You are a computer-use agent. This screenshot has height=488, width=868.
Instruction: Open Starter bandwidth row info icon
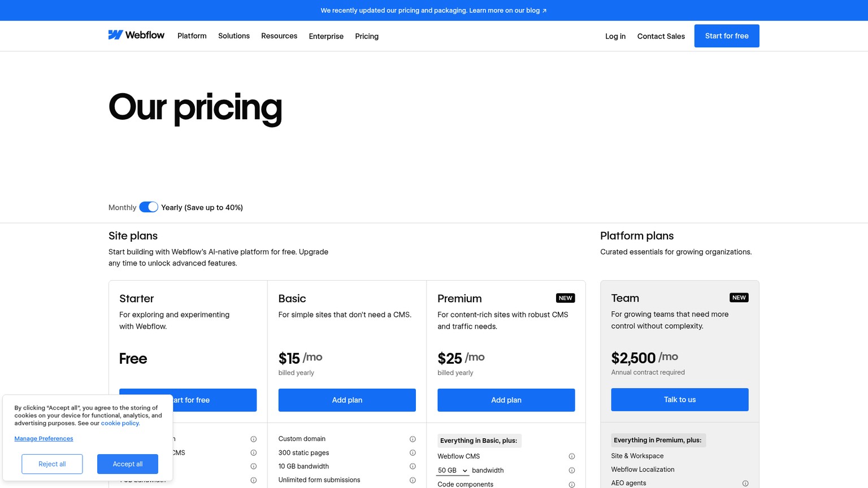coord(254,480)
